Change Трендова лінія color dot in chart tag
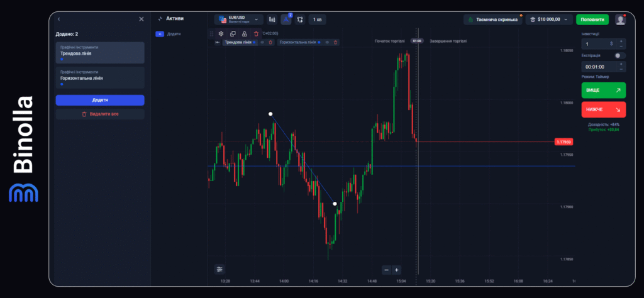The image size is (644, 298). point(255,42)
